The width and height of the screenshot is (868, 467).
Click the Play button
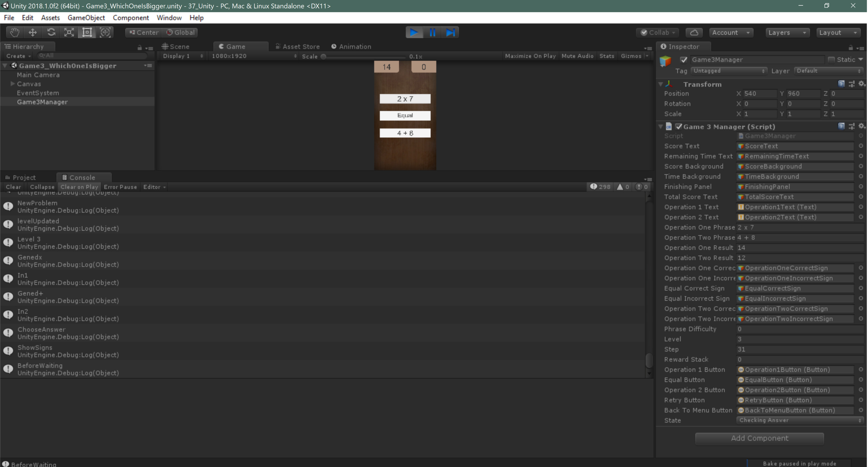coord(414,32)
